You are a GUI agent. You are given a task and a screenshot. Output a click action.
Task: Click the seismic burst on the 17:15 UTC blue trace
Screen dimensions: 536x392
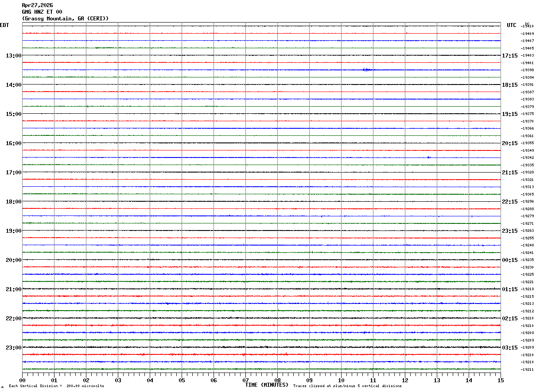(x=368, y=69)
